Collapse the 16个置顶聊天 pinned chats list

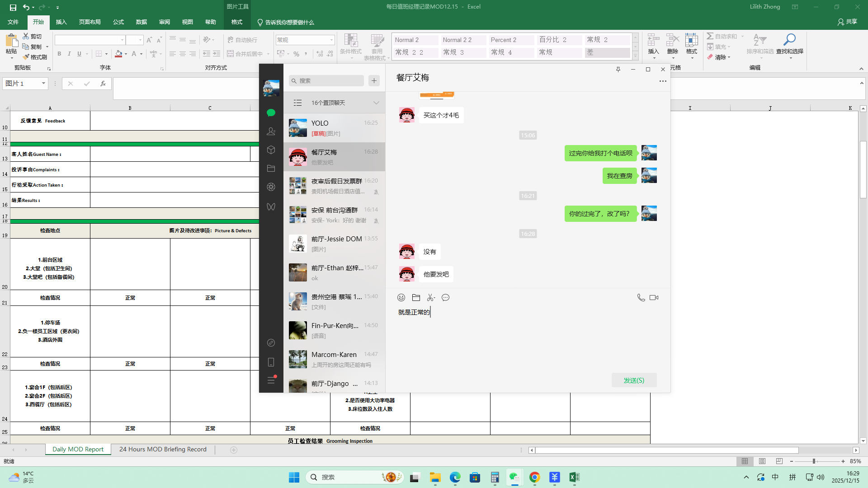point(376,103)
